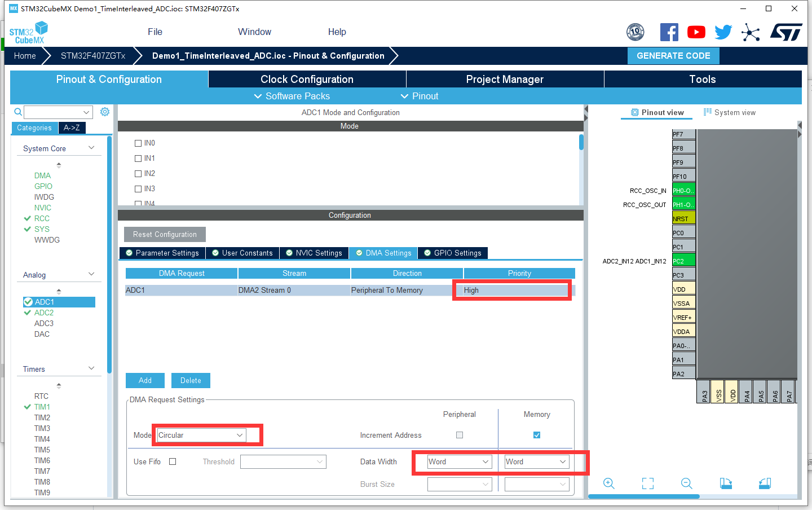Viewport: 812px width, 510px height.
Task: Click the pinout view horizontal scrollbar
Action: pyautogui.click(x=644, y=496)
